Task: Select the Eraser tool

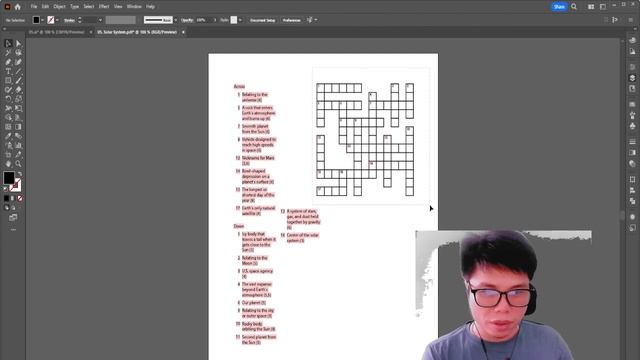Action: pyautogui.click(x=18, y=90)
